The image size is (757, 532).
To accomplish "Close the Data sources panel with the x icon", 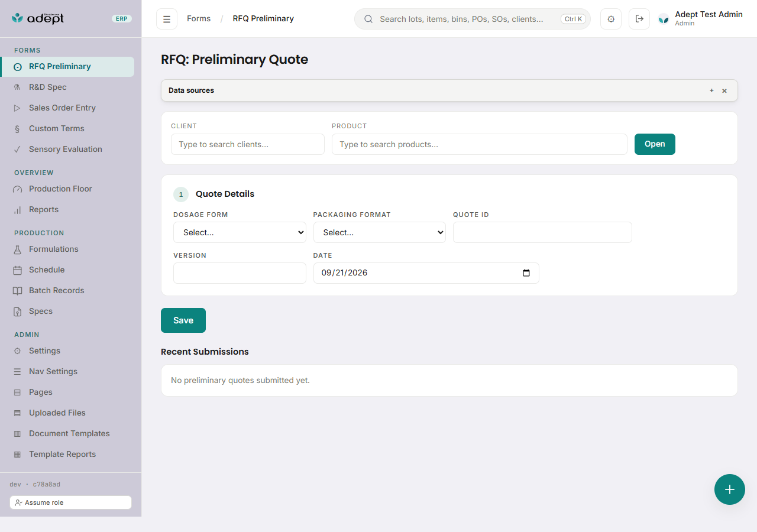I will pyautogui.click(x=724, y=90).
